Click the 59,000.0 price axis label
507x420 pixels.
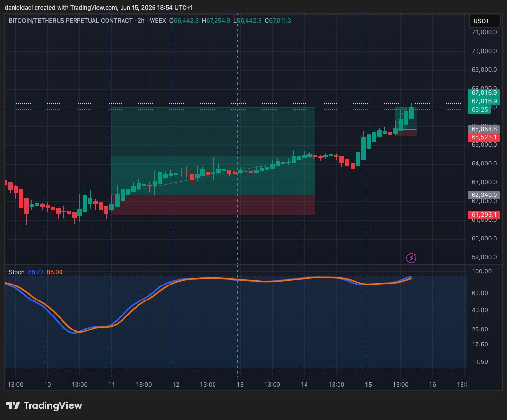[484, 257]
